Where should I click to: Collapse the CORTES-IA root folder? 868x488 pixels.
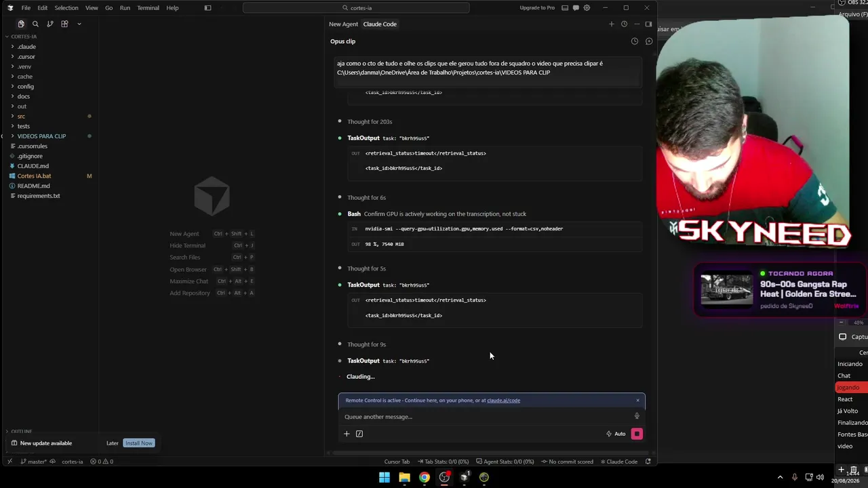24,37
